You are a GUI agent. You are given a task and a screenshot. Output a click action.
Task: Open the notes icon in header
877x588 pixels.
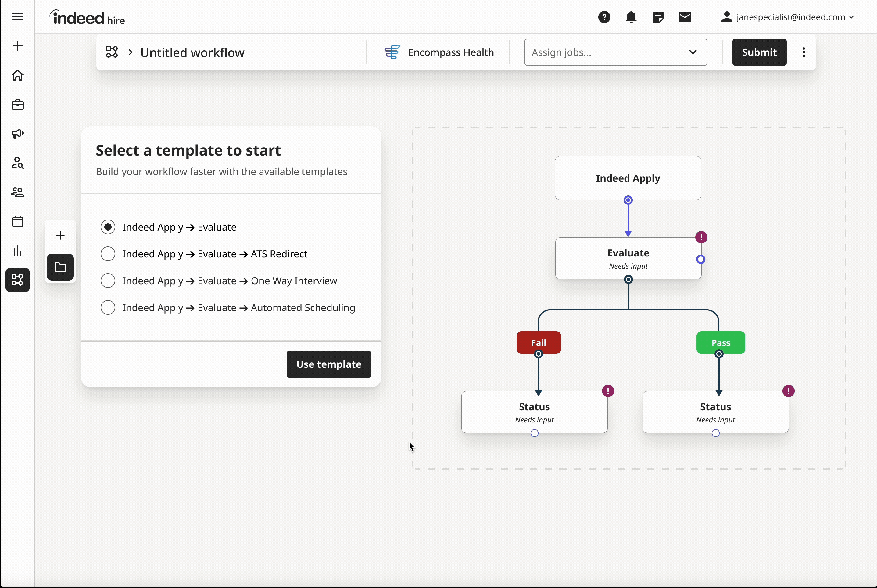tap(658, 17)
